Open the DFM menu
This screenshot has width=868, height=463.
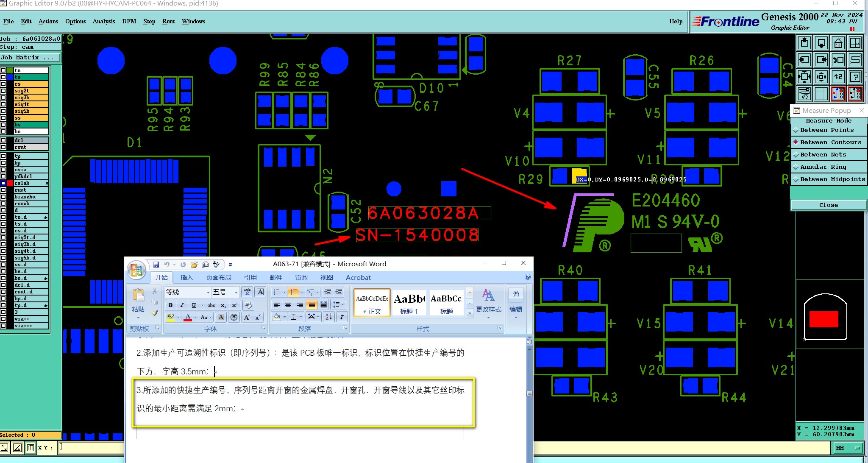click(129, 21)
